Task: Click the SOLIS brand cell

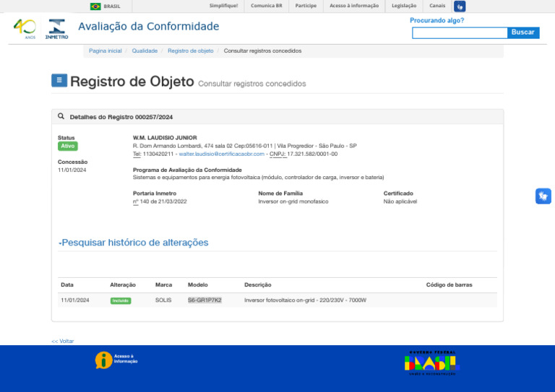Action: click(x=163, y=300)
